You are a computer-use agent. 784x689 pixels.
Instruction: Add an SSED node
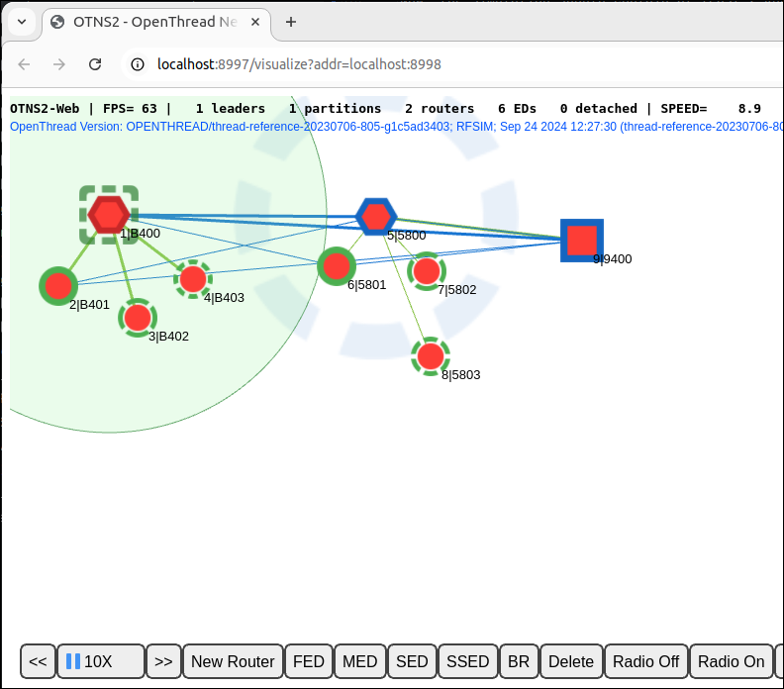click(467, 661)
